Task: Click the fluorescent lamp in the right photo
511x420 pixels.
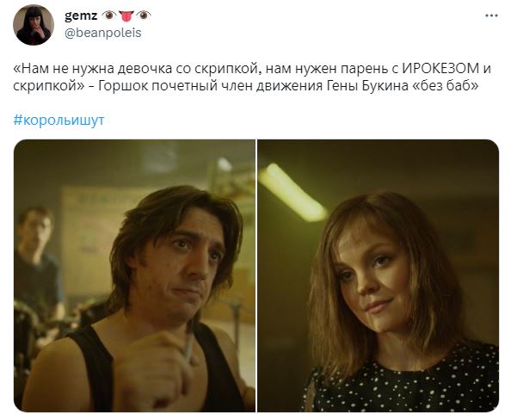Action: point(292,192)
